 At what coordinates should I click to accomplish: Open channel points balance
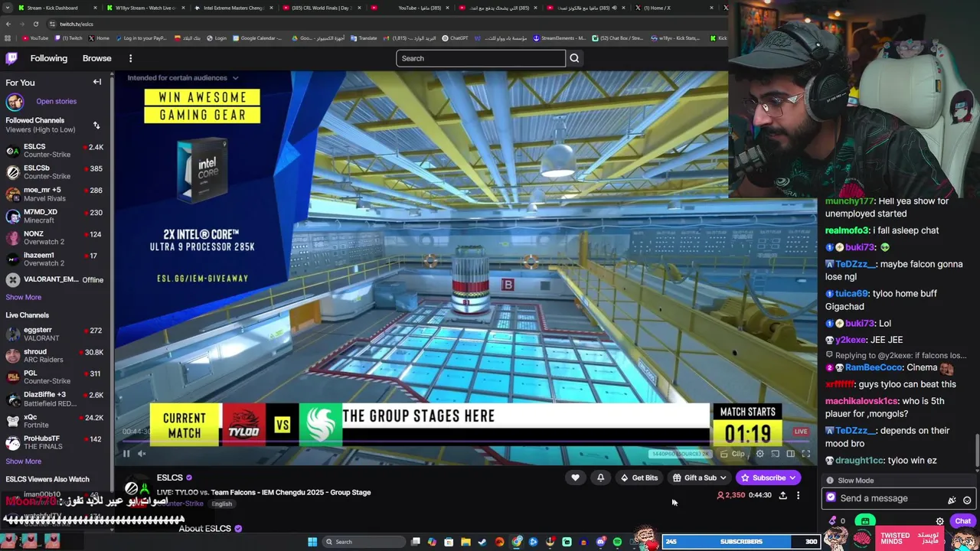(x=836, y=521)
